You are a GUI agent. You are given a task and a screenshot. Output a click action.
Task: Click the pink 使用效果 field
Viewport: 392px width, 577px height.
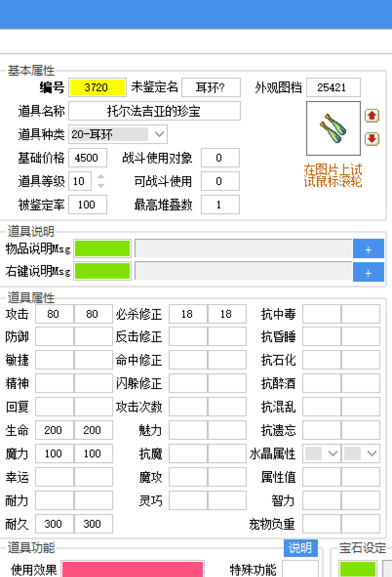coord(132,569)
